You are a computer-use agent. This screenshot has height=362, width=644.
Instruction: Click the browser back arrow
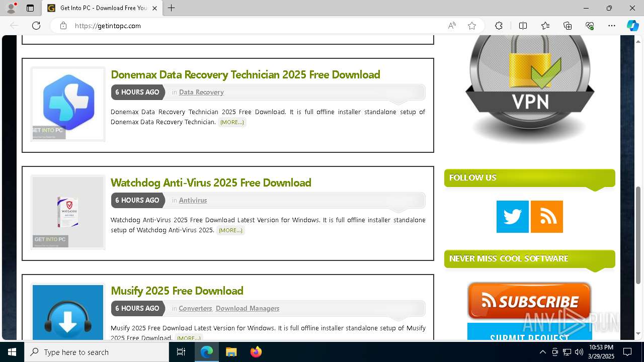pos(14,26)
